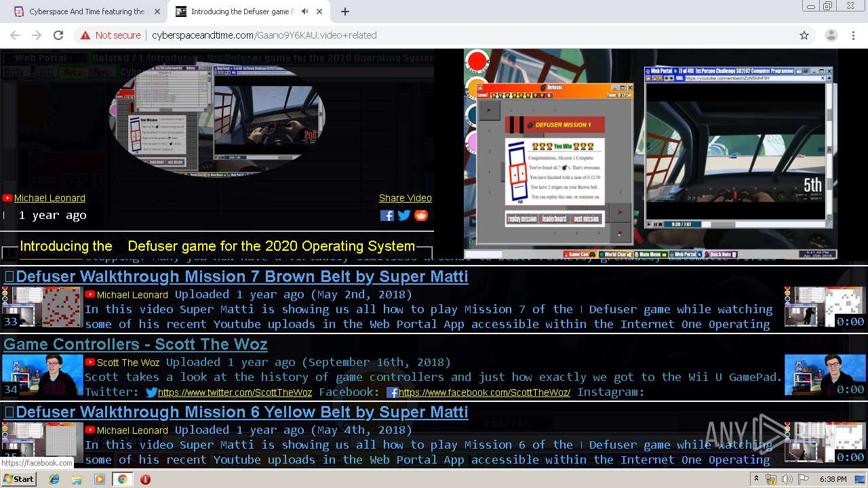Open Michael Leonard on the Mission 6 row
The image size is (868, 488).
point(132,430)
